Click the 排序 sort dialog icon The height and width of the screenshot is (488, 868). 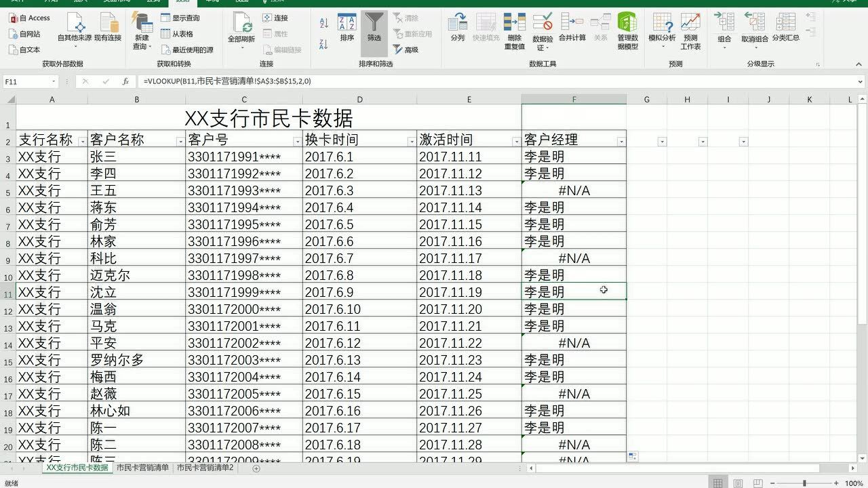[x=347, y=28]
